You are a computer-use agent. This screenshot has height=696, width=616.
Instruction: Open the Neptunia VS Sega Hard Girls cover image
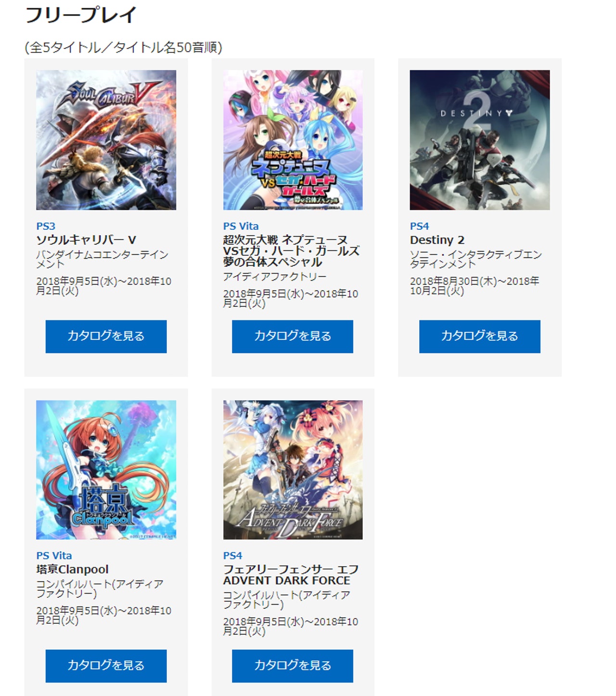[x=293, y=140]
